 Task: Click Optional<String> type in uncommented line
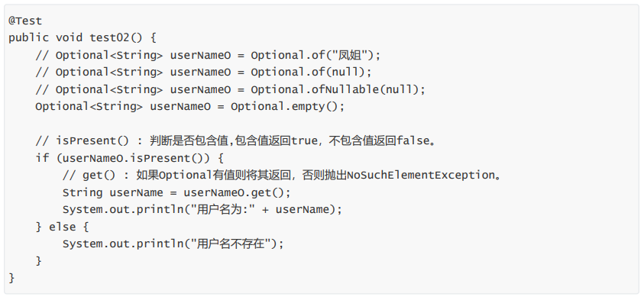coord(89,107)
